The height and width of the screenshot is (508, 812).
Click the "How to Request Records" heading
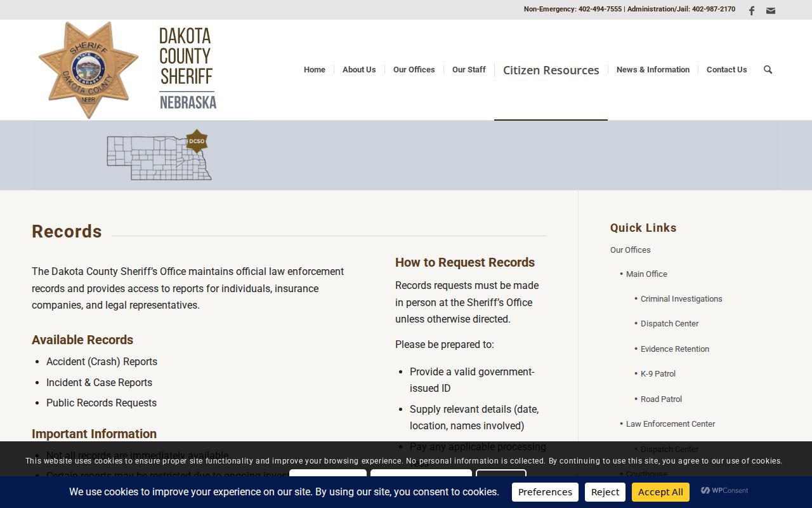[465, 263]
